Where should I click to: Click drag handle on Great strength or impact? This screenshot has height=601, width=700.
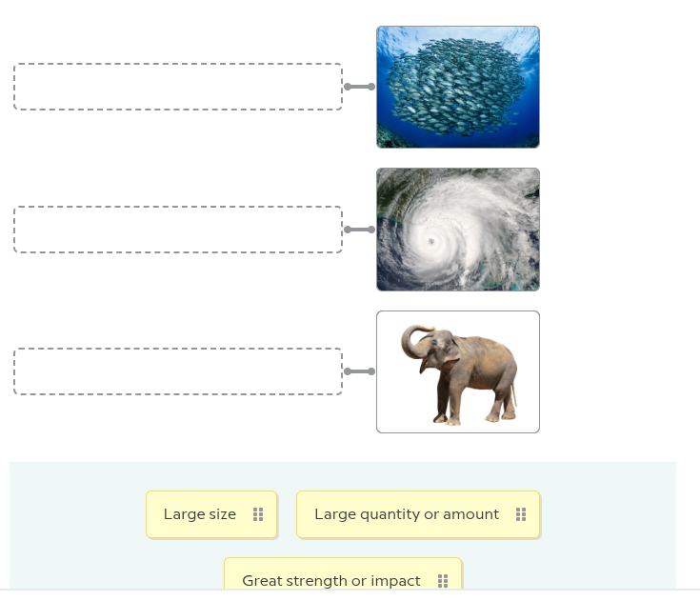[x=443, y=580]
